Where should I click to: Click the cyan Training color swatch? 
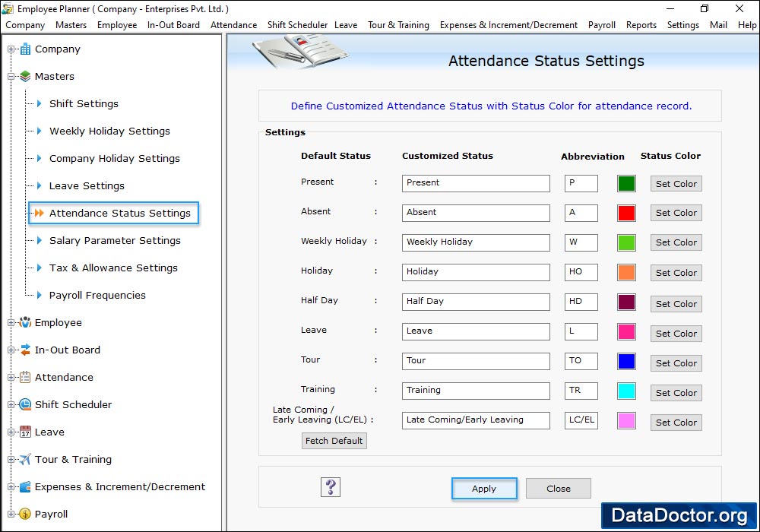(x=626, y=391)
